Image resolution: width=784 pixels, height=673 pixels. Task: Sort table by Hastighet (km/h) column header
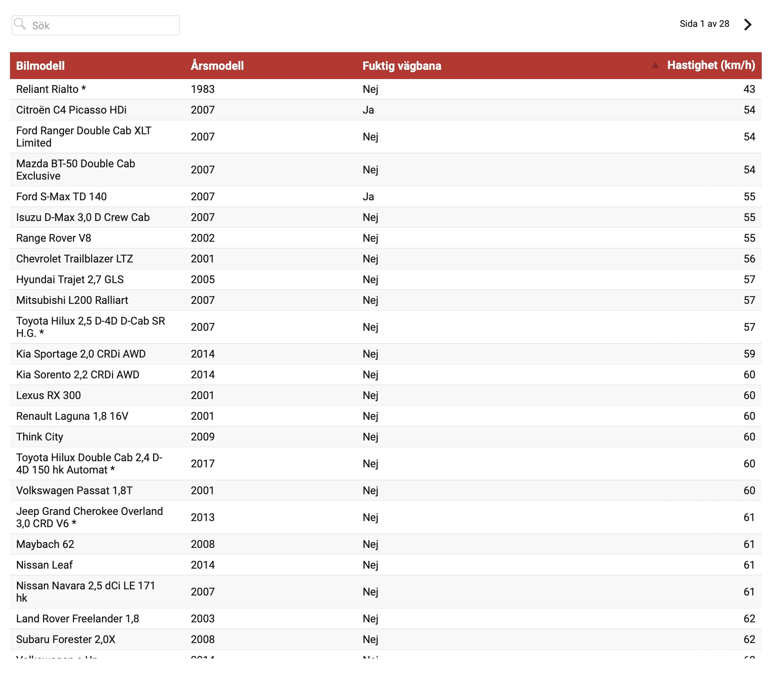711,66
